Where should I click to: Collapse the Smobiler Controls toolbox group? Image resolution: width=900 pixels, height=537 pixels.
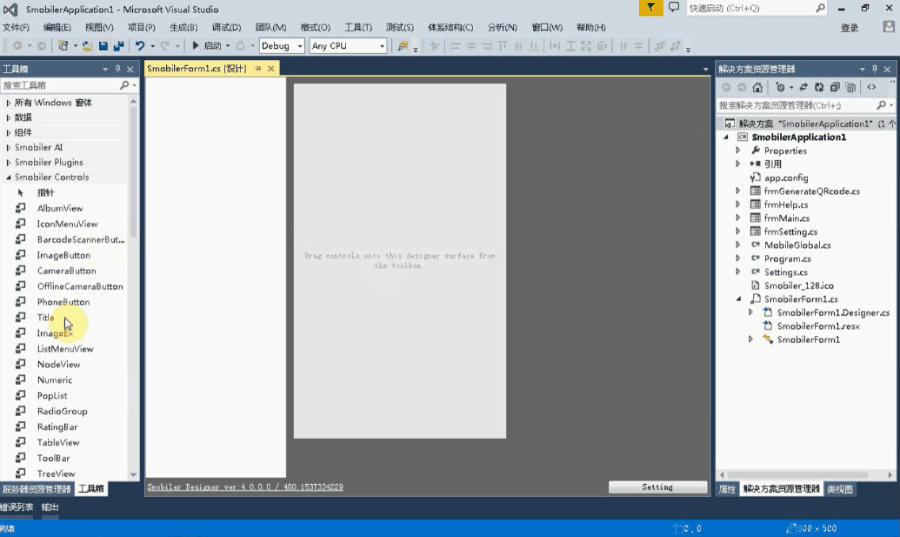[x=8, y=177]
